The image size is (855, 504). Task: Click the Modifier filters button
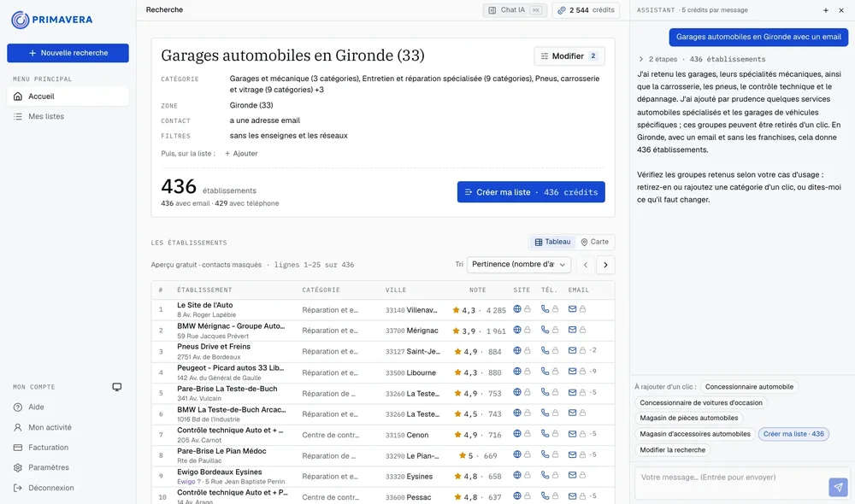tap(569, 56)
